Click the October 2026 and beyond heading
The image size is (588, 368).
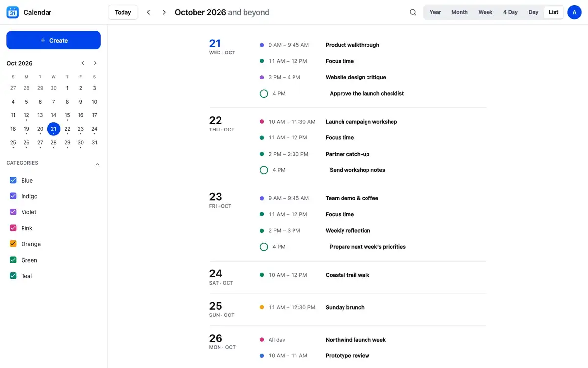click(x=222, y=12)
